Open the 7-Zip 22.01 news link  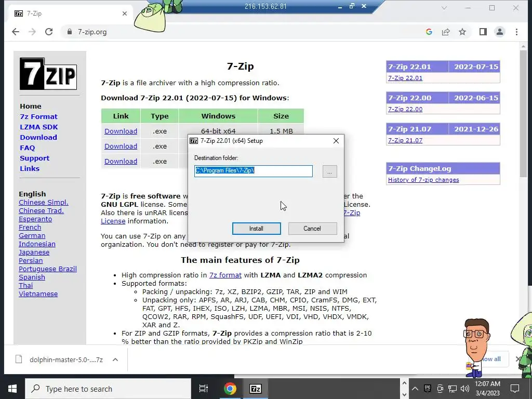[405, 78]
